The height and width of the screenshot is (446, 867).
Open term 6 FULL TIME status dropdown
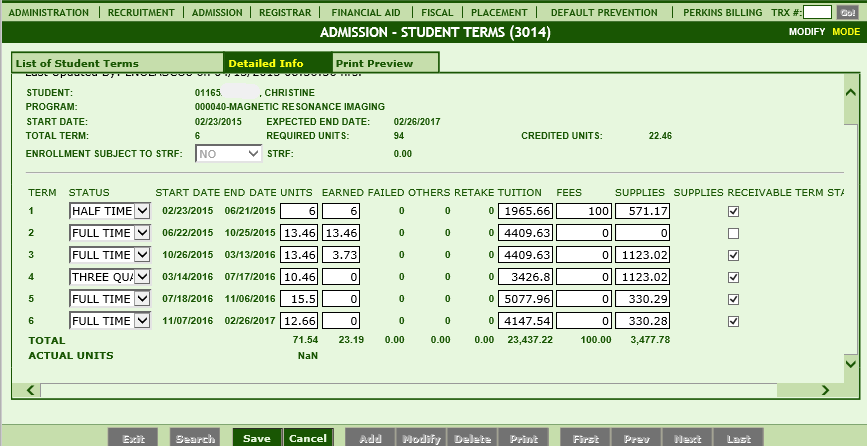coord(109,321)
